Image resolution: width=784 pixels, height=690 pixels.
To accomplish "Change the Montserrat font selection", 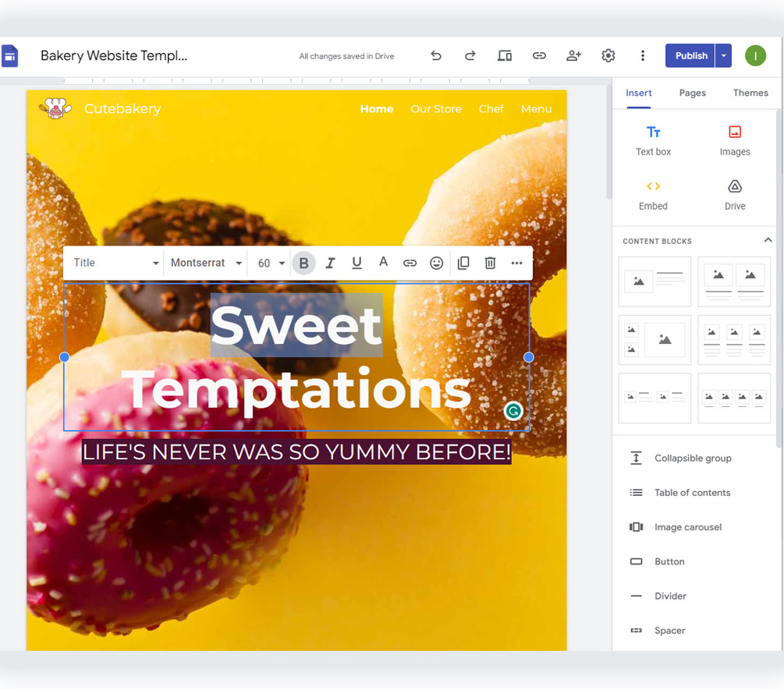I will click(205, 263).
